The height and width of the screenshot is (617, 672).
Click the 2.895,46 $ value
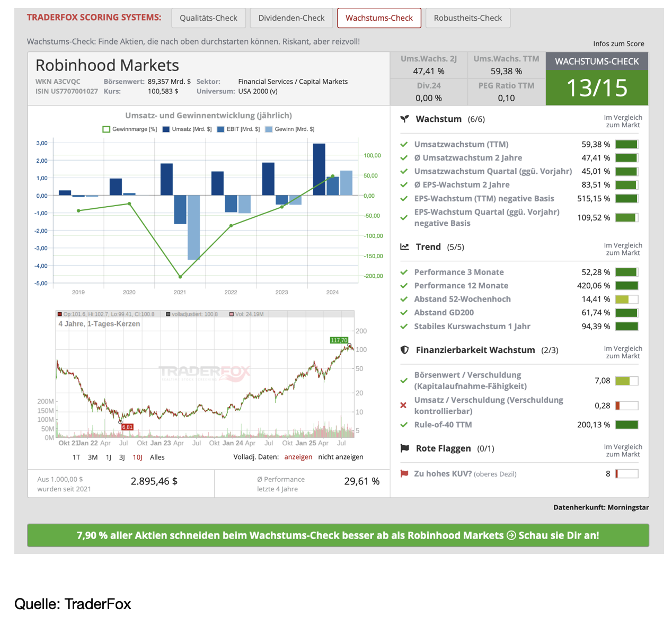(x=154, y=481)
